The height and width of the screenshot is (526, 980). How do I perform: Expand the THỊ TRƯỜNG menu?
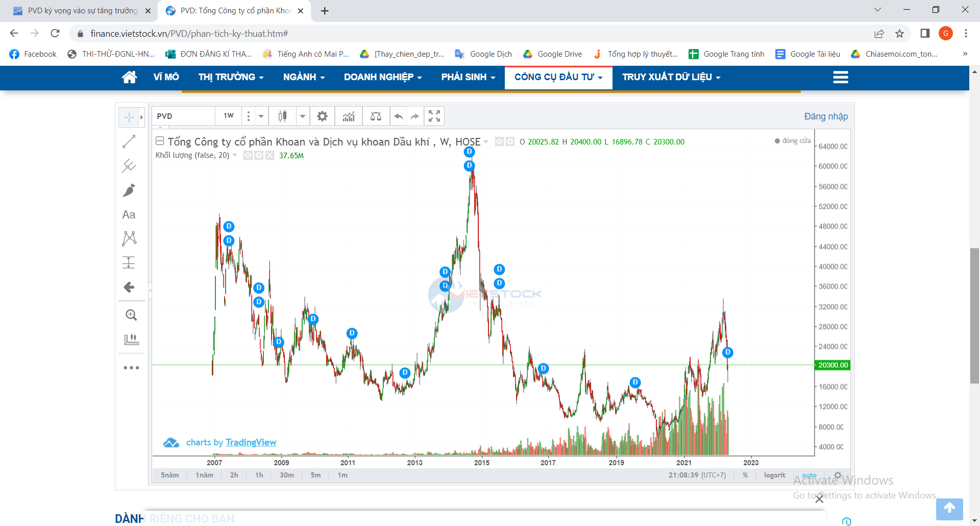(231, 77)
